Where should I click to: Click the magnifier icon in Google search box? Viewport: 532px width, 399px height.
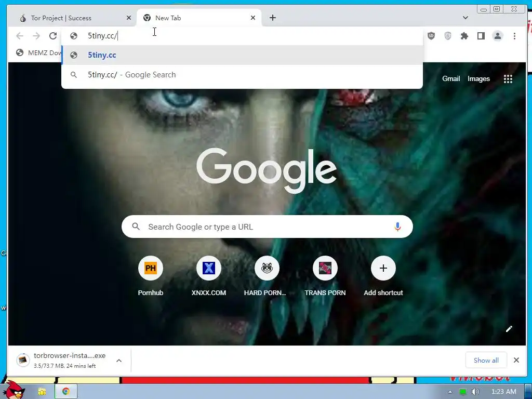pos(136,227)
